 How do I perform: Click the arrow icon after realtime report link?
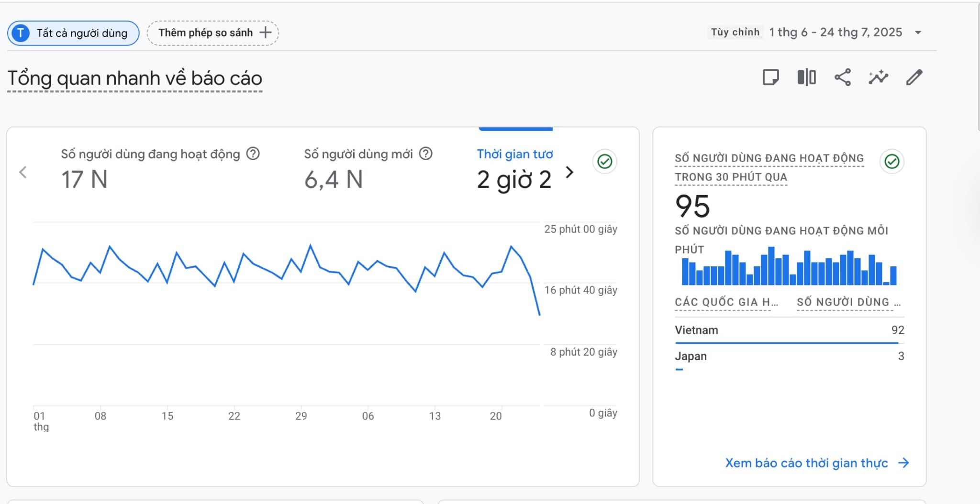(903, 463)
